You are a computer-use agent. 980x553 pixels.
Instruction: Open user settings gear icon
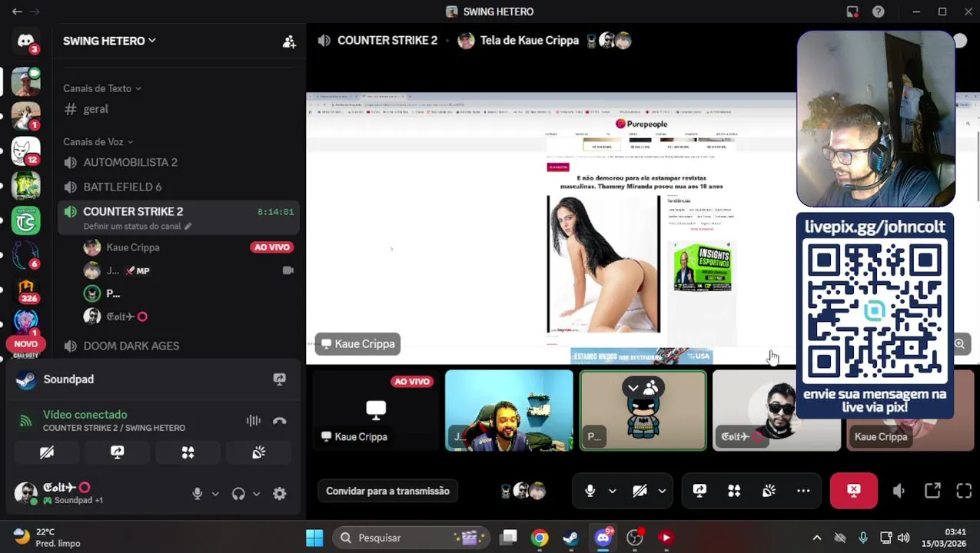point(280,494)
